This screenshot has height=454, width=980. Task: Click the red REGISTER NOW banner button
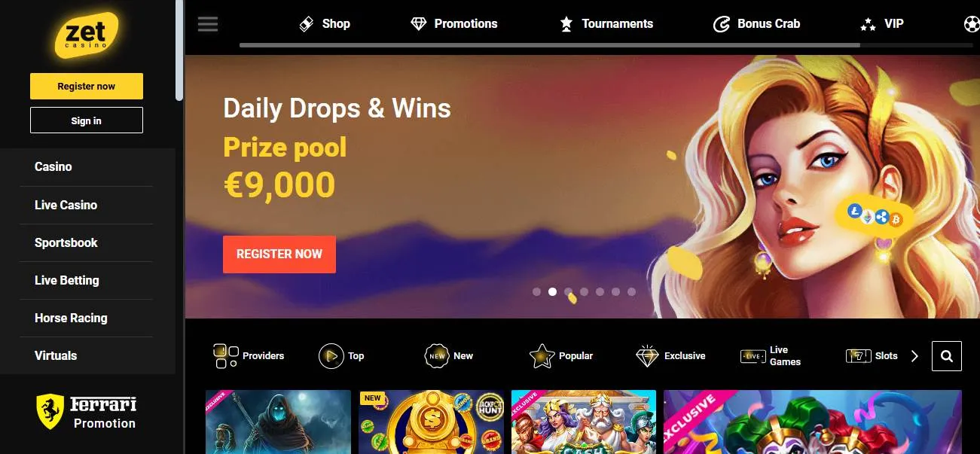click(x=279, y=254)
